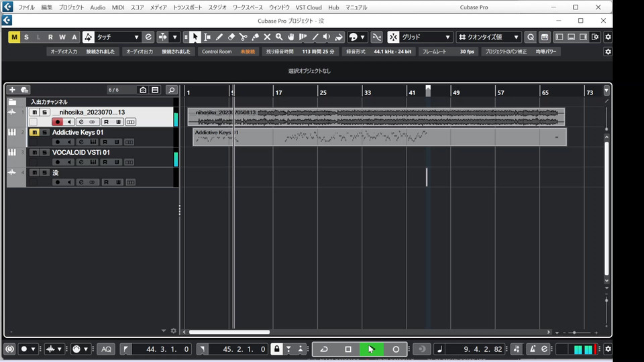The image size is (644, 362).
Task: Open ruler display format dropdown arrow
Action: pyautogui.click(x=606, y=90)
